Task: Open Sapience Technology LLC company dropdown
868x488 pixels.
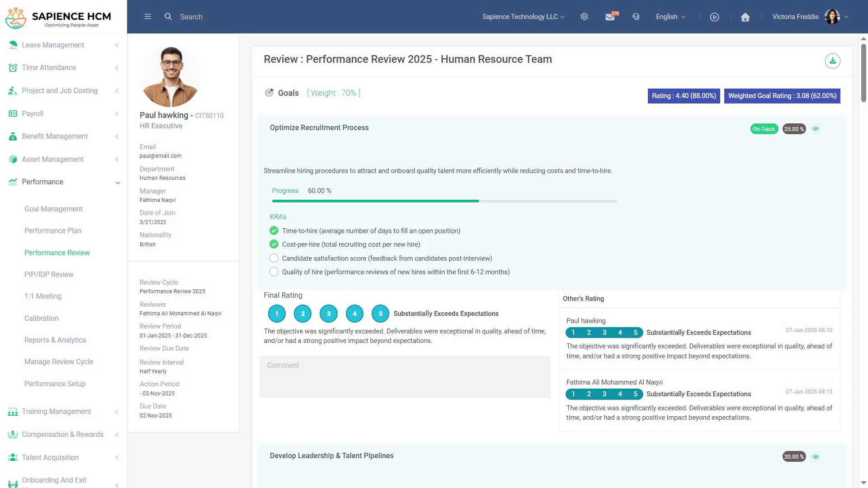Action: point(523,17)
